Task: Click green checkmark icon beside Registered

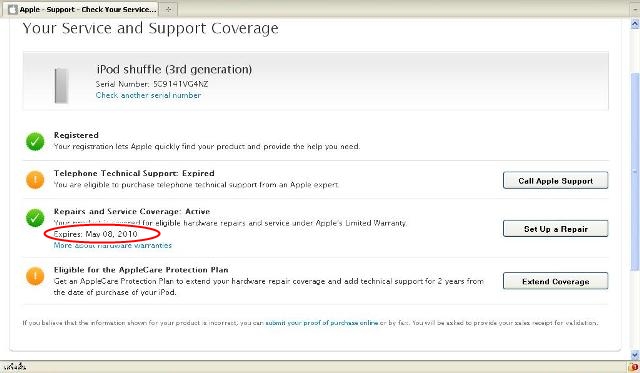Action: [35, 142]
